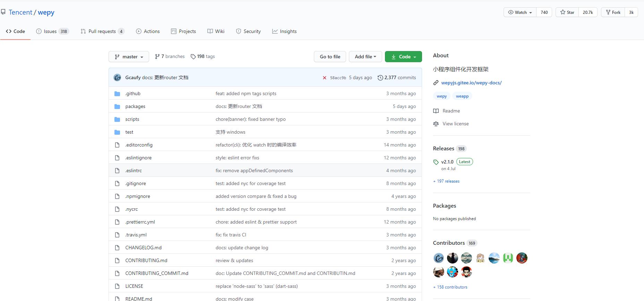Image resolution: width=644 pixels, height=301 pixels.
Task: Click the failed status X icon on latest commit
Action: tap(325, 78)
